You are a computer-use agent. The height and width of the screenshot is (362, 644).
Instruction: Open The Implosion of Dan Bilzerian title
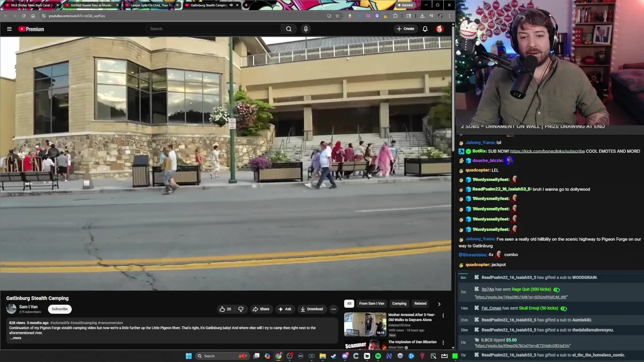pyautogui.click(x=412, y=342)
